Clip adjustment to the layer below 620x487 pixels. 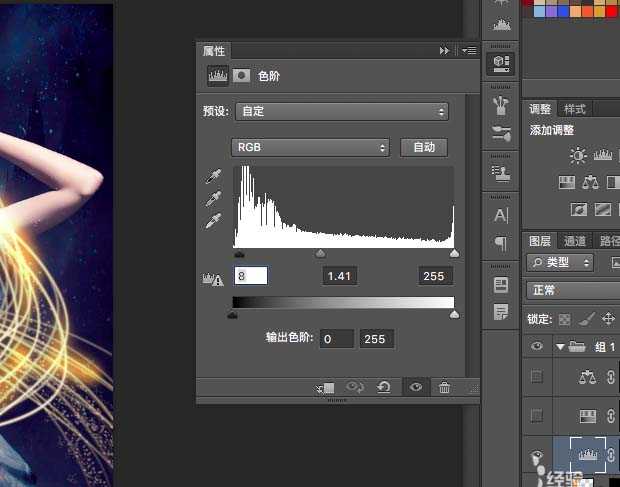[324, 387]
